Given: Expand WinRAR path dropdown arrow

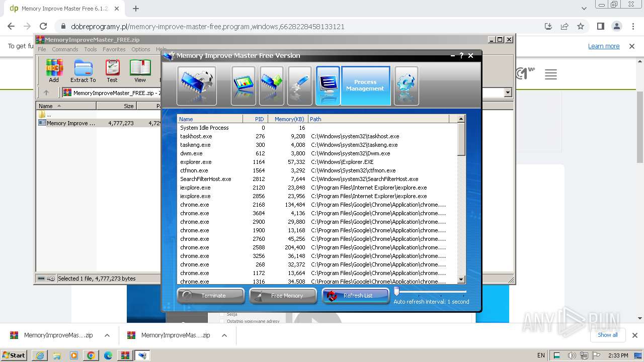Looking at the screenshot, I should click(x=508, y=93).
